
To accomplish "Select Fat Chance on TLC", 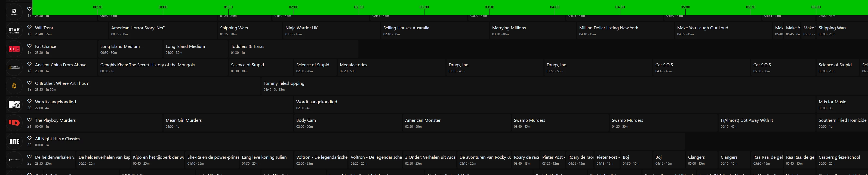I will pos(65,49).
